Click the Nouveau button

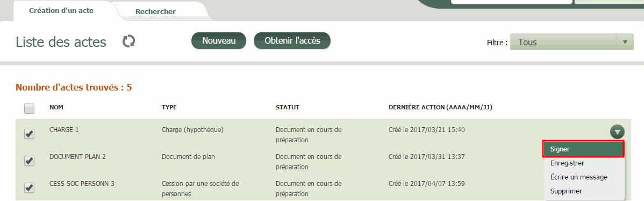pos(219,41)
